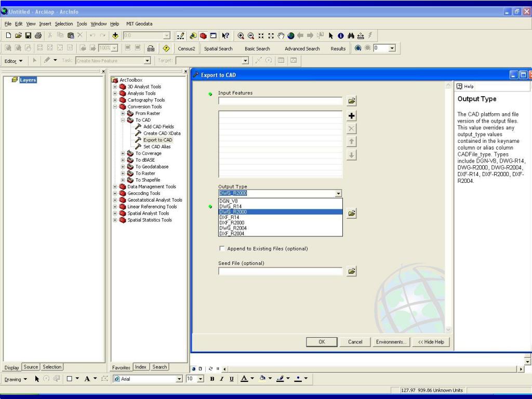Open the Output Type dropdown arrow
The image size is (532, 399).
(338, 193)
